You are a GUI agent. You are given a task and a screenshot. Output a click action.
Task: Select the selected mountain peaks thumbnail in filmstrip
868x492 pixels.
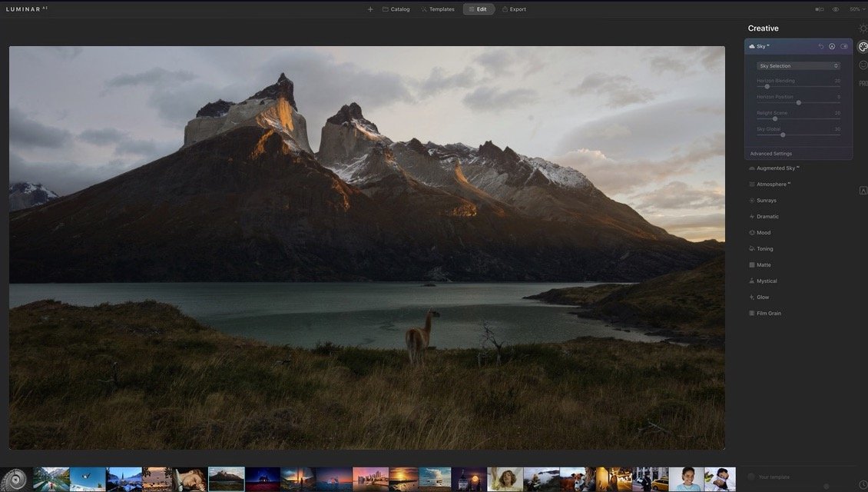coord(226,479)
